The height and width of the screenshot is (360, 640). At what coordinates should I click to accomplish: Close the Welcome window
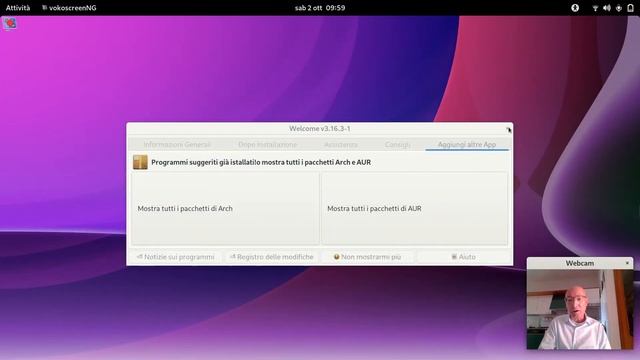tap(508, 129)
